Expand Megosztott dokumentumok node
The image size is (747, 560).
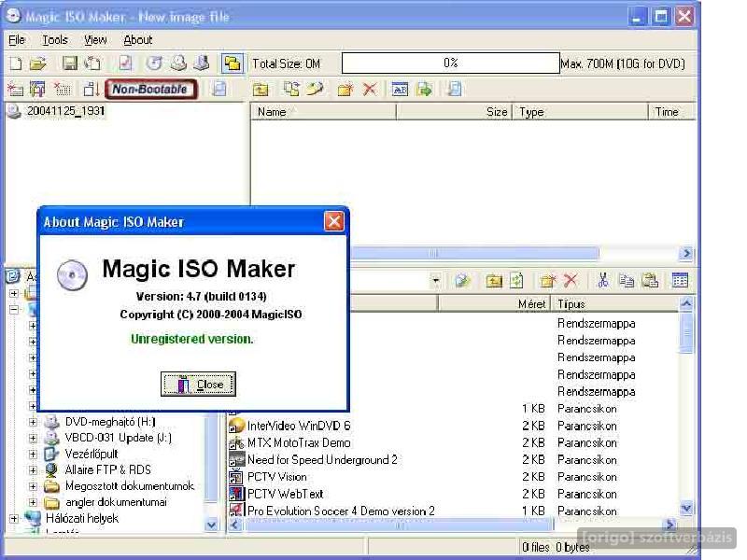pyautogui.click(x=33, y=486)
